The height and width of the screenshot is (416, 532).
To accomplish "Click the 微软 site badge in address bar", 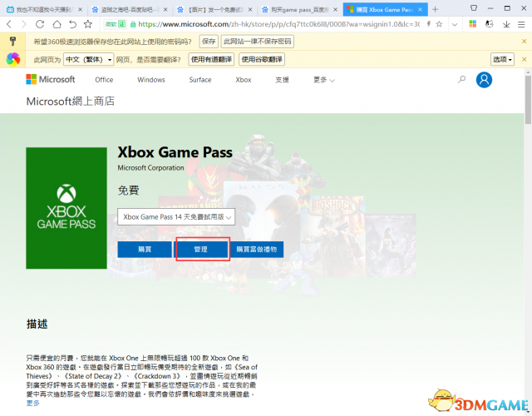I will (x=116, y=24).
